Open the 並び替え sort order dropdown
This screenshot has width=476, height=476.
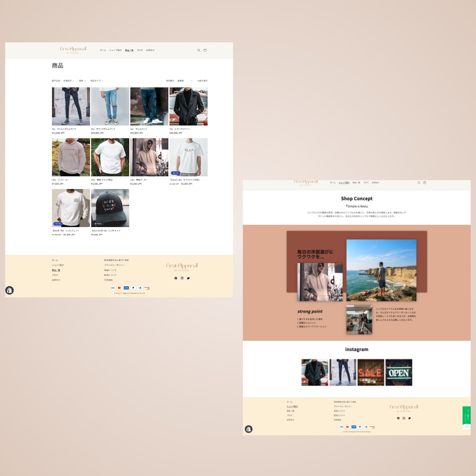(185, 81)
